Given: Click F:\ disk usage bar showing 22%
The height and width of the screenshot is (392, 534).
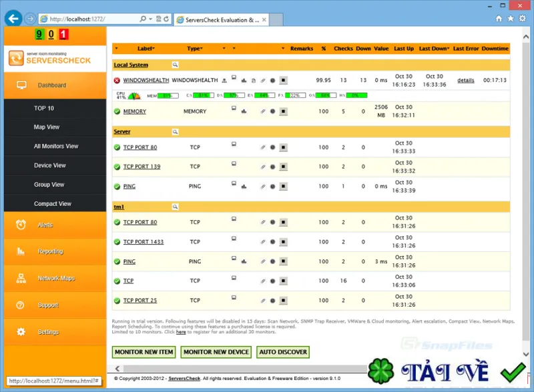Looking at the screenshot, I should (295, 95).
